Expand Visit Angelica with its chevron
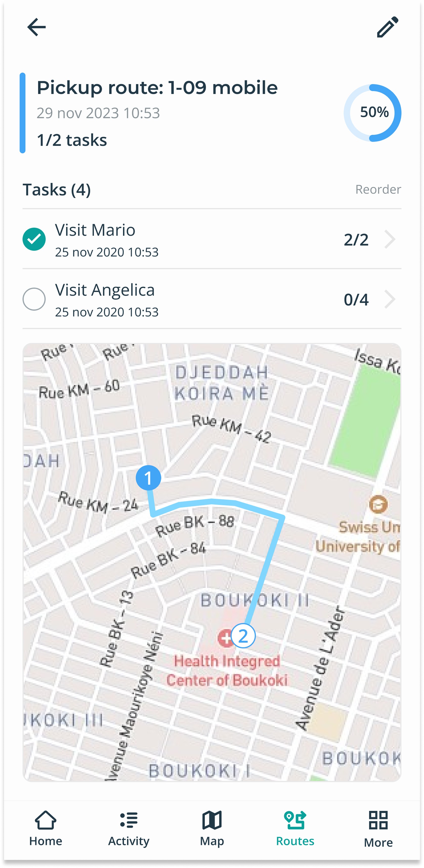The height and width of the screenshot is (868, 424). pos(390,299)
